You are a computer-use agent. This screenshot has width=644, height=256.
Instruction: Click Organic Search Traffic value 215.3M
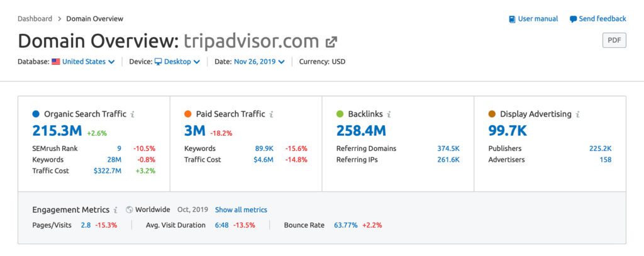point(57,131)
